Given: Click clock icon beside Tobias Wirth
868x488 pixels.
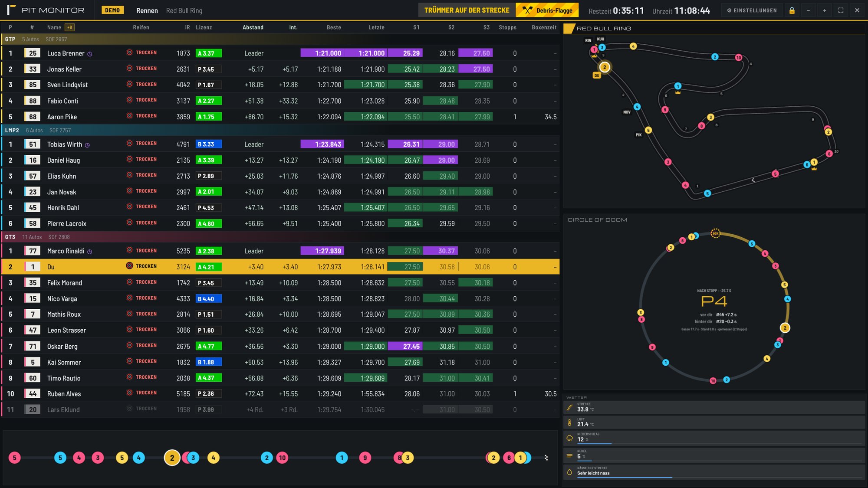Looking at the screenshot, I should [x=87, y=145].
